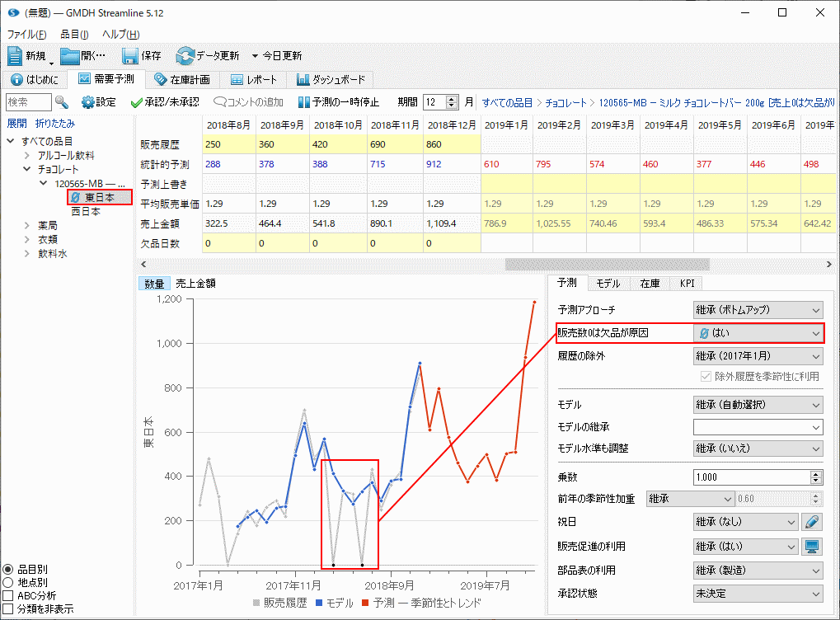Select the 品目別 radio button
Image resolution: width=840 pixels, height=620 pixels.
pyautogui.click(x=9, y=569)
